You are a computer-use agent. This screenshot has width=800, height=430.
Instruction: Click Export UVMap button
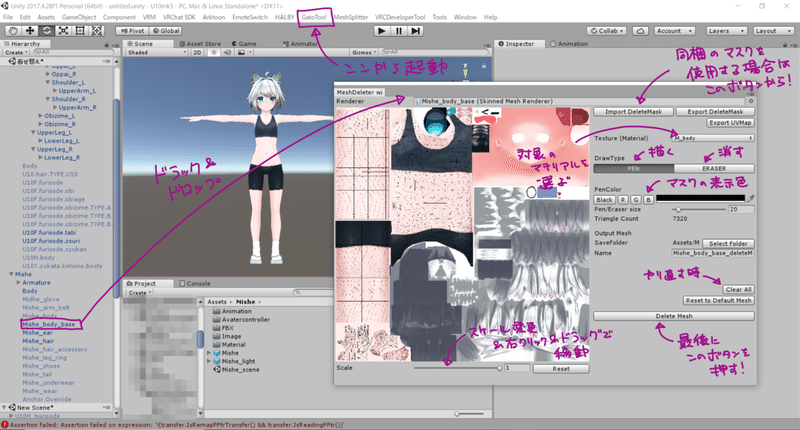[730, 122]
